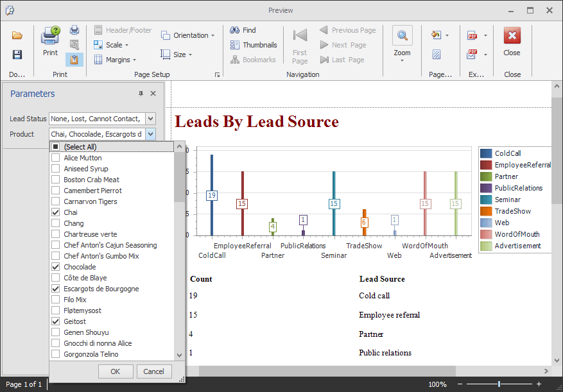563x392 pixels.
Task: Toggle the (Select All) checkbox
Action: [56, 147]
